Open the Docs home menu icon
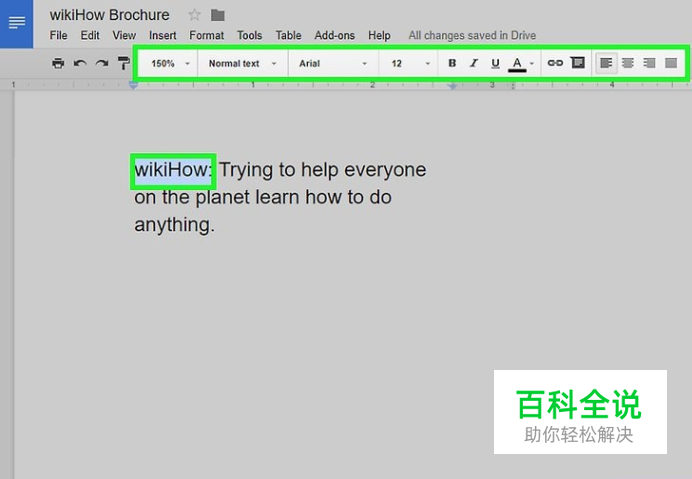This screenshot has height=479, width=692. pyautogui.click(x=16, y=23)
